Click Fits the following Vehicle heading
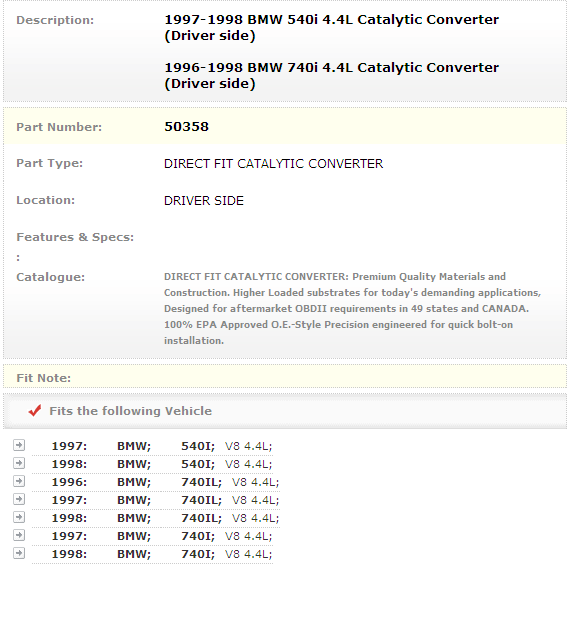570x628 pixels. pos(131,411)
